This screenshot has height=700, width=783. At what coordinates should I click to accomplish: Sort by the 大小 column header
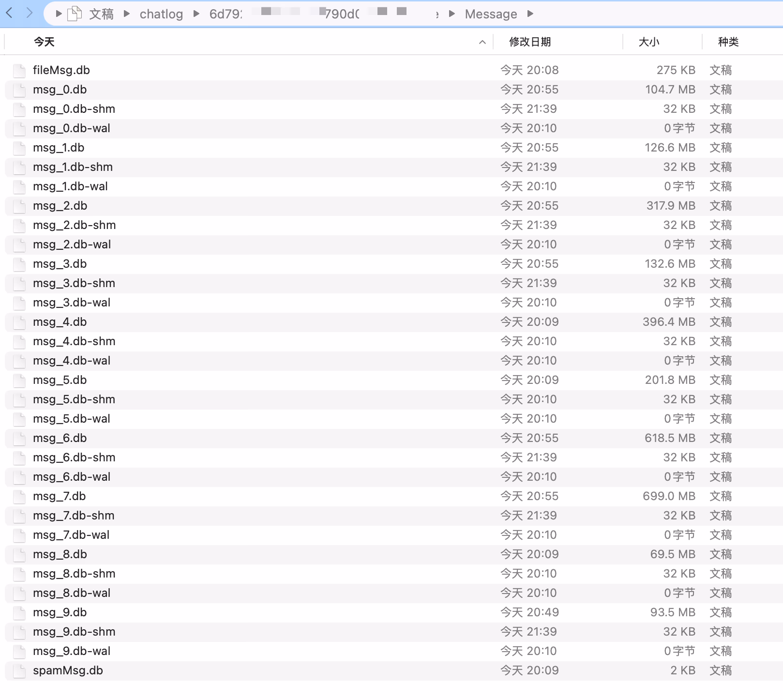tap(648, 42)
